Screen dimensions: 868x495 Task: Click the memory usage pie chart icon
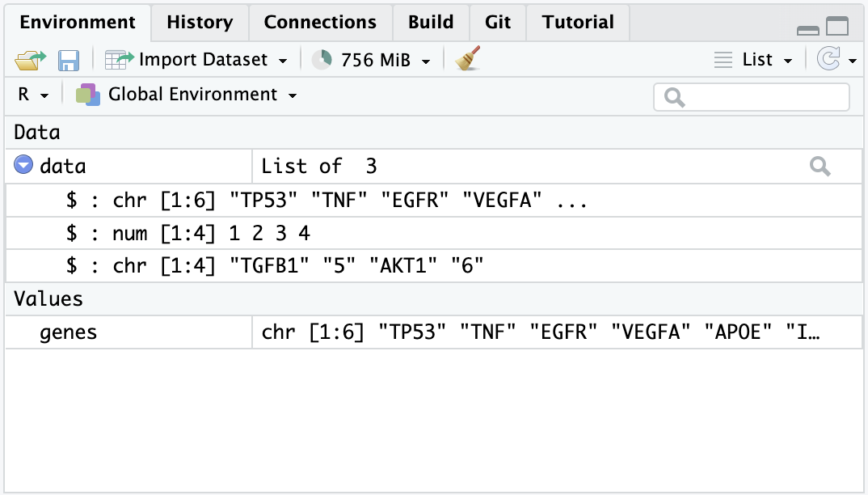[322, 60]
